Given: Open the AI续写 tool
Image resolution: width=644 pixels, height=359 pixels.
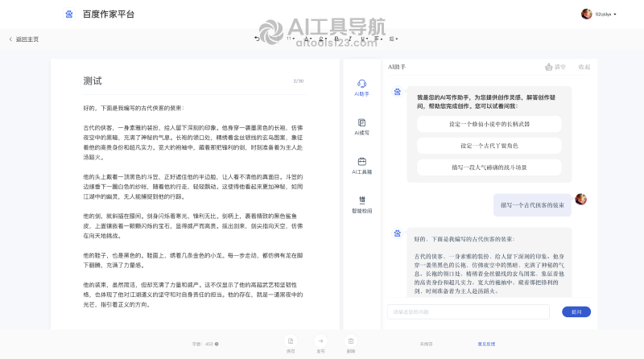Looking at the screenshot, I should click(361, 127).
